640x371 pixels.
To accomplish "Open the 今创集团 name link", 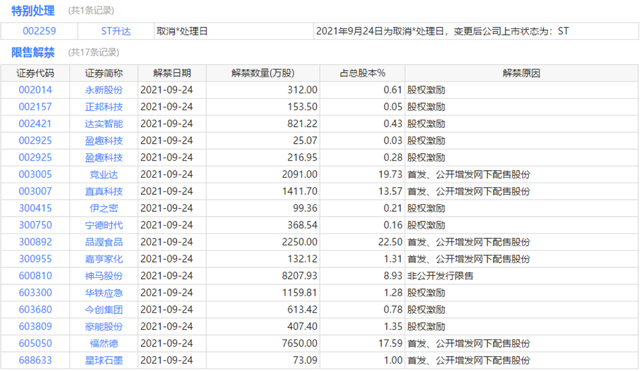I will 104,309.
